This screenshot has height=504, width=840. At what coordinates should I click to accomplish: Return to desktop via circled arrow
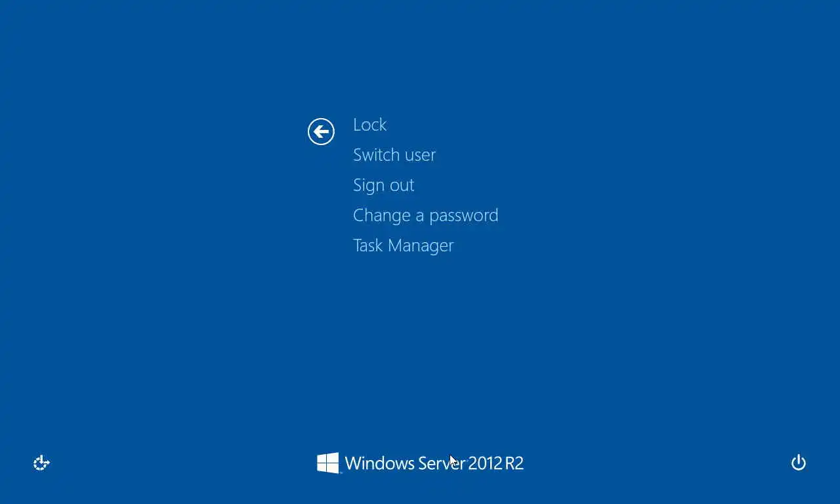point(321,132)
